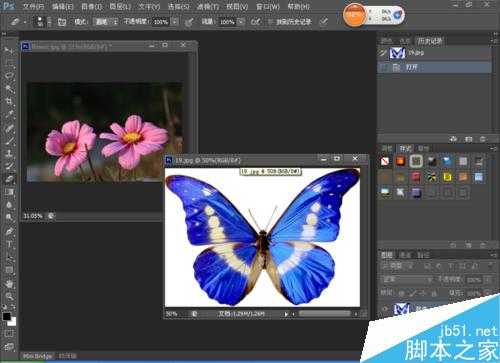Select the Crop tool
This screenshot has height=363, width=500.
(9, 101)
